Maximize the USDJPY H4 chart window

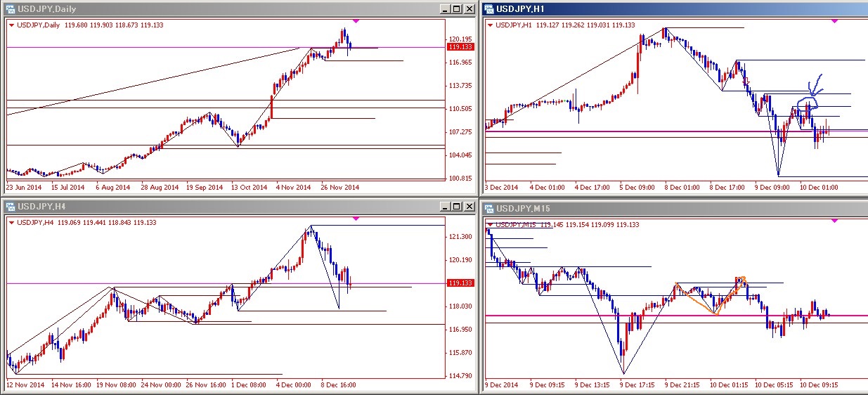click(x=456, y=207)
